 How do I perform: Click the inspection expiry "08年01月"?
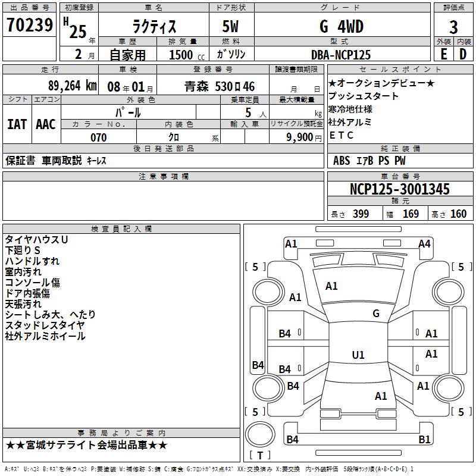point(130,87)
